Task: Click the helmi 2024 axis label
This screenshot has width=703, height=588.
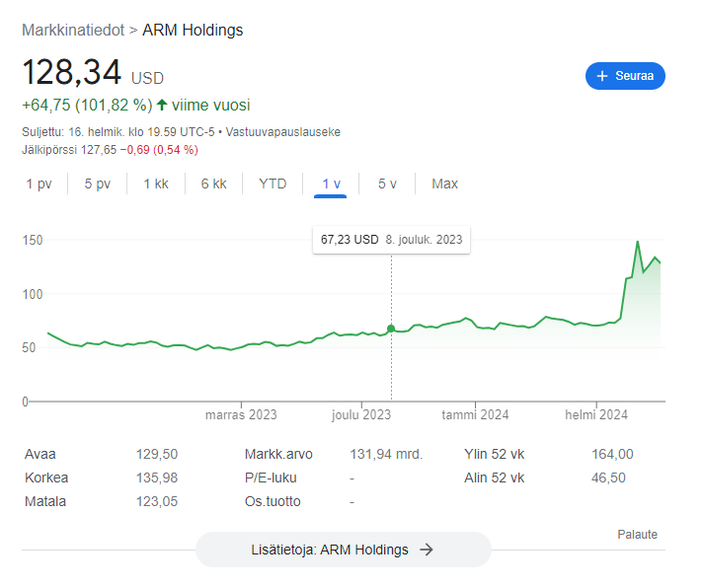Action: pos(596,415)
